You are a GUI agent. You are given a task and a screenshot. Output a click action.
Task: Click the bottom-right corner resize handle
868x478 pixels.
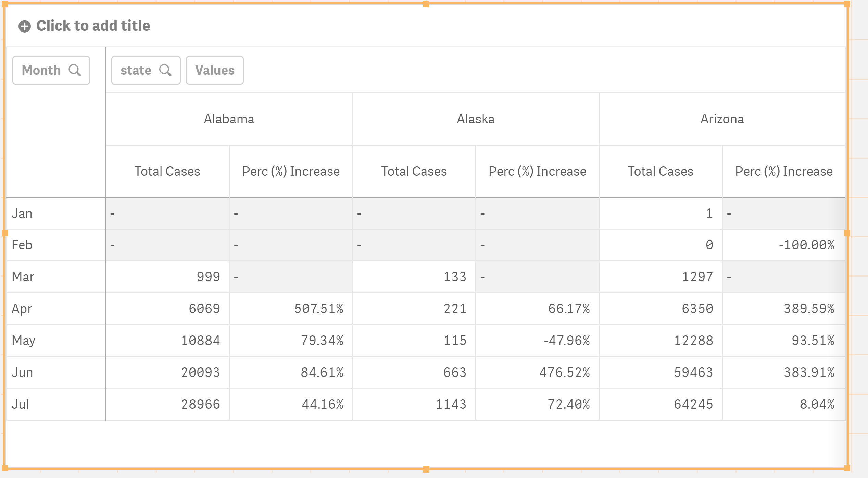point(847,468)
